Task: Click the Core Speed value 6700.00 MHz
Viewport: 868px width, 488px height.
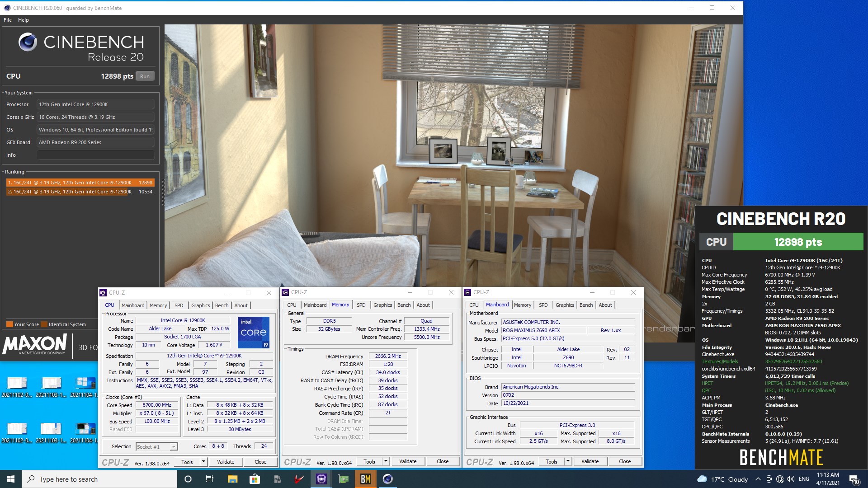Action: [x=157, y=405]
